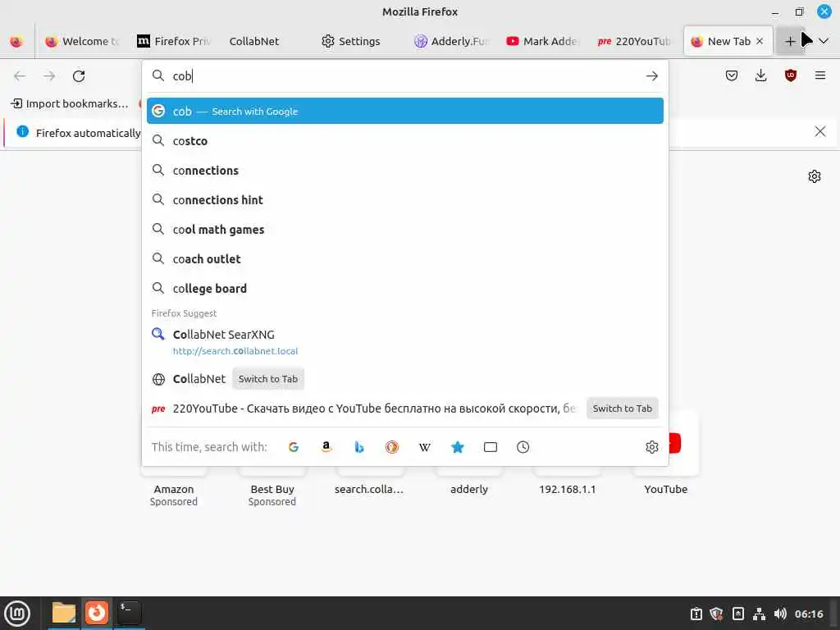Switch to the Welcome tab
The image size is (840, 630).
81,41
